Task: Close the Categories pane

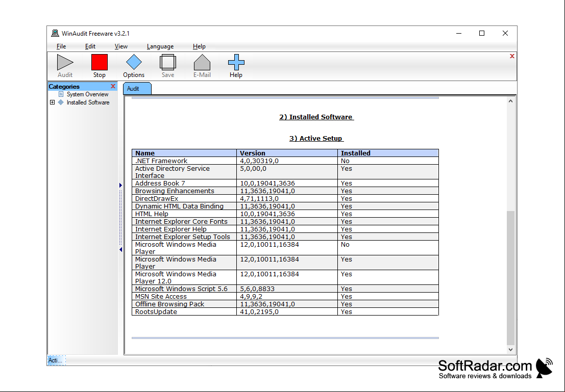Action: [x=113, y=86]
